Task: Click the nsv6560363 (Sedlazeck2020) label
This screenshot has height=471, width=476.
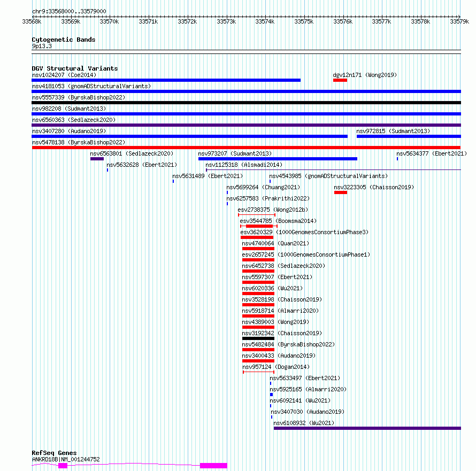Action: point(74,120)
